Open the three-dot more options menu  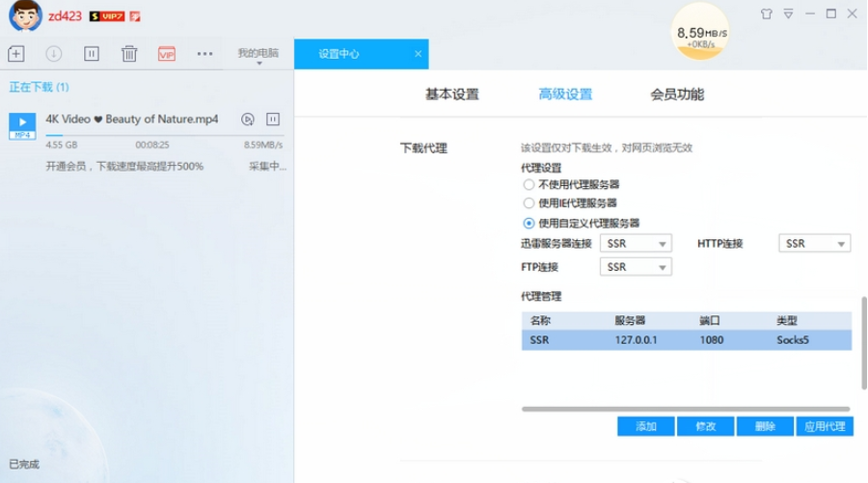tap(204, 54)
